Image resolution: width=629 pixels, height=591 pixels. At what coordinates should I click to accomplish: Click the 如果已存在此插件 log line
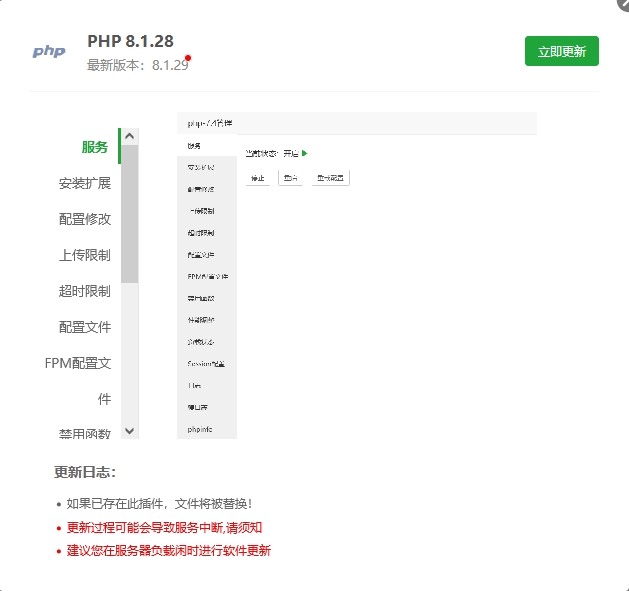[159, 504]
